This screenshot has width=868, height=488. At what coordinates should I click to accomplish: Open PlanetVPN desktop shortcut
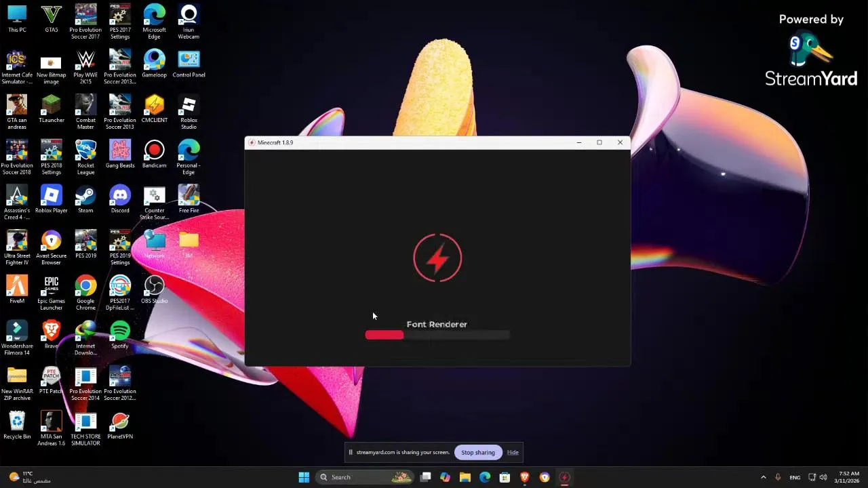[x=120, y=425]
